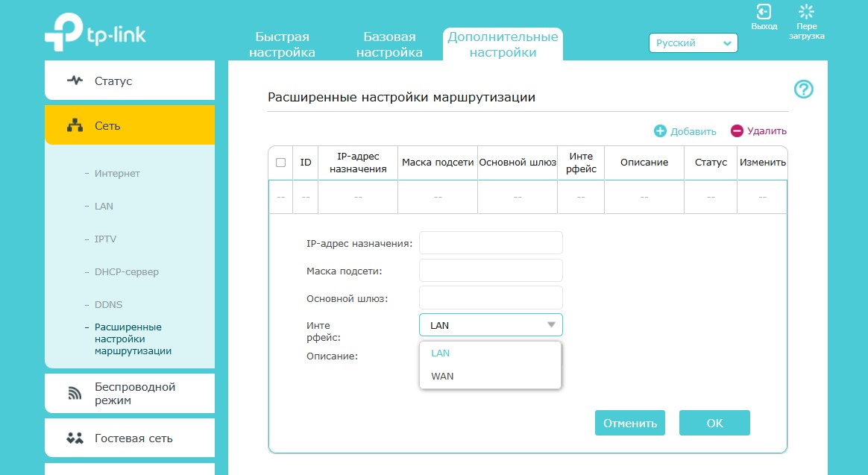Click the TP-Link logo

tap(95, 34)
